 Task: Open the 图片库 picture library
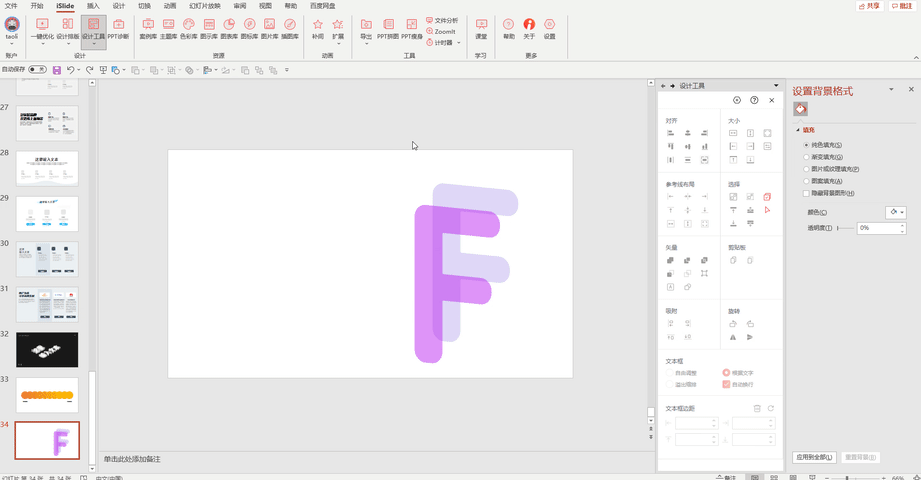[x=270, y=28]
